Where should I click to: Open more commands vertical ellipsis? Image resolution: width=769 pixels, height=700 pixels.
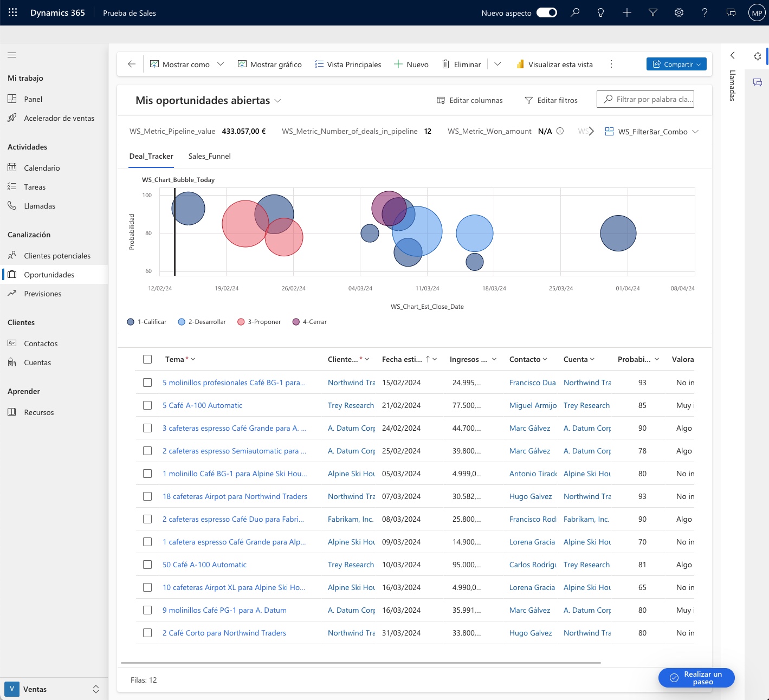[611, 64]
